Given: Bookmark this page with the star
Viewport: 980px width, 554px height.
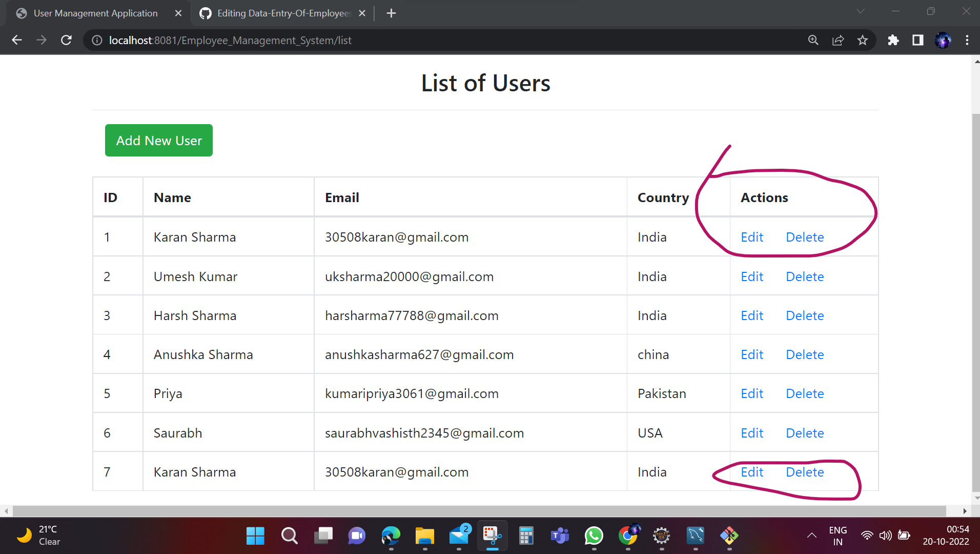Looking at the screenshot, I should (863, 40).
